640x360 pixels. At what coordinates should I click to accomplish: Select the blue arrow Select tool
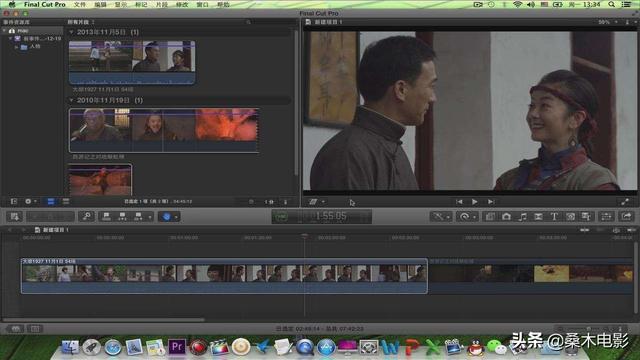point(167,216)
